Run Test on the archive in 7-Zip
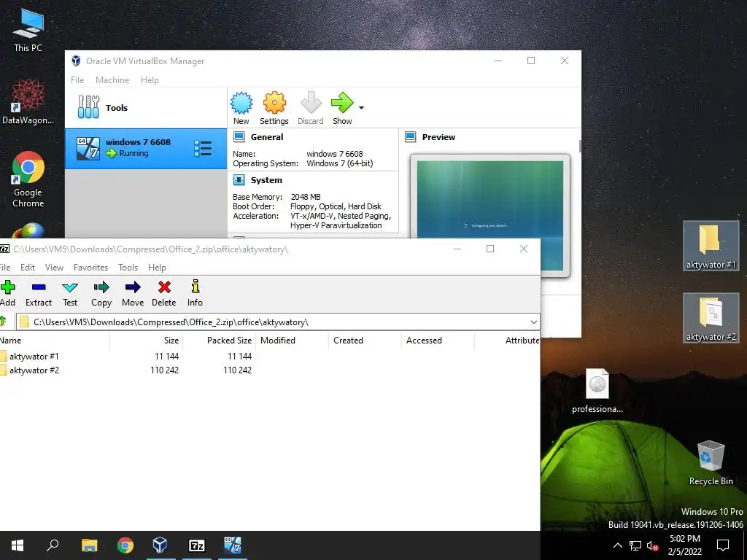This screenshot has height=560, width=747. [x=70, y=293]
